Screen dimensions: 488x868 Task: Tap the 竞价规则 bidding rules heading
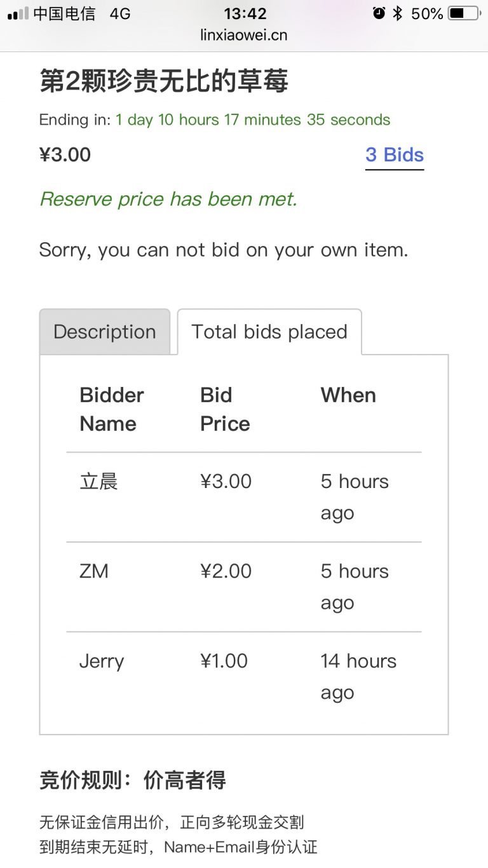click(133, 780)
